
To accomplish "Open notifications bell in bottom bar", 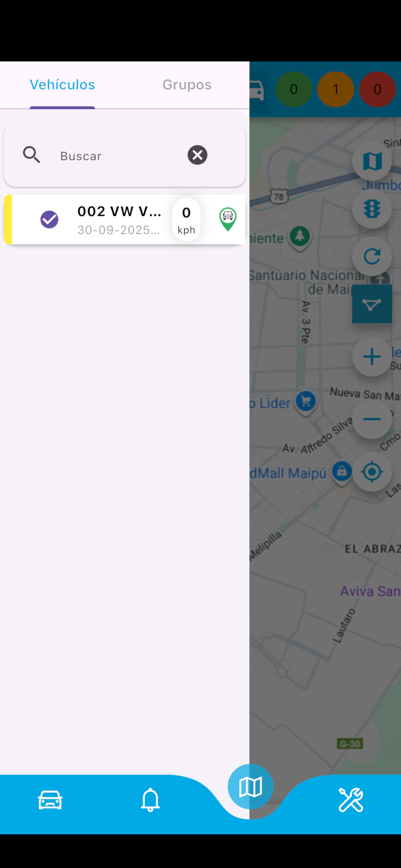I will (x=150, y=800).
